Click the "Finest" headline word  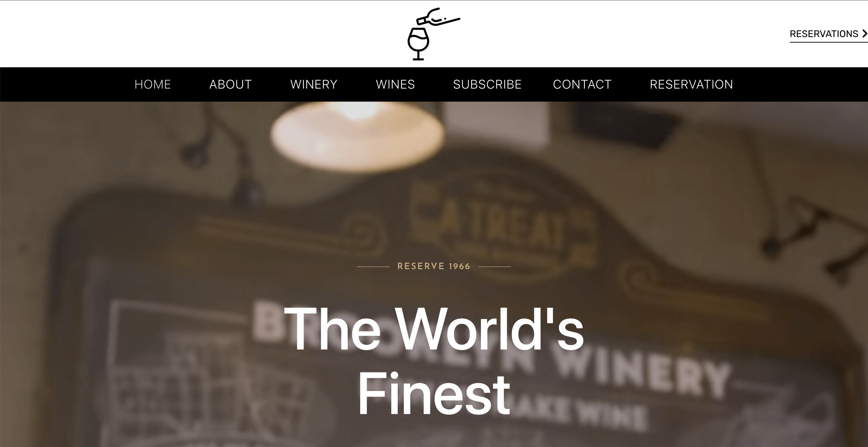[434, 394]
